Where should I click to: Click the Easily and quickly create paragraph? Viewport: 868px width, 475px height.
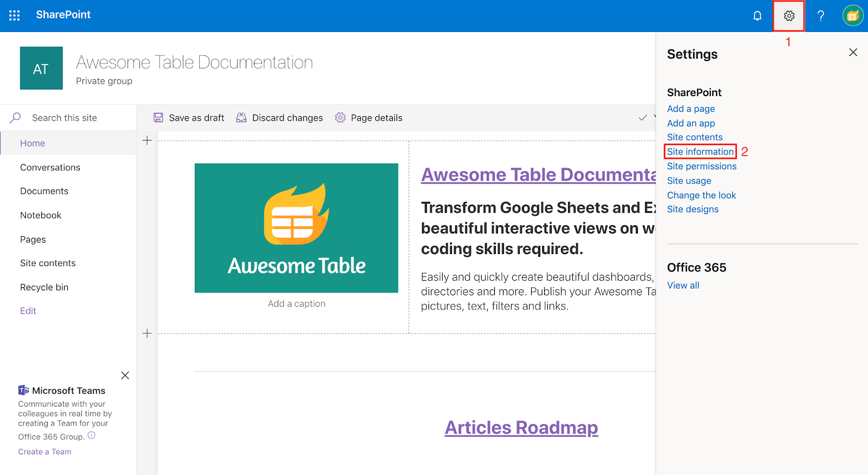pyautogui.click(x=538, y=292)
